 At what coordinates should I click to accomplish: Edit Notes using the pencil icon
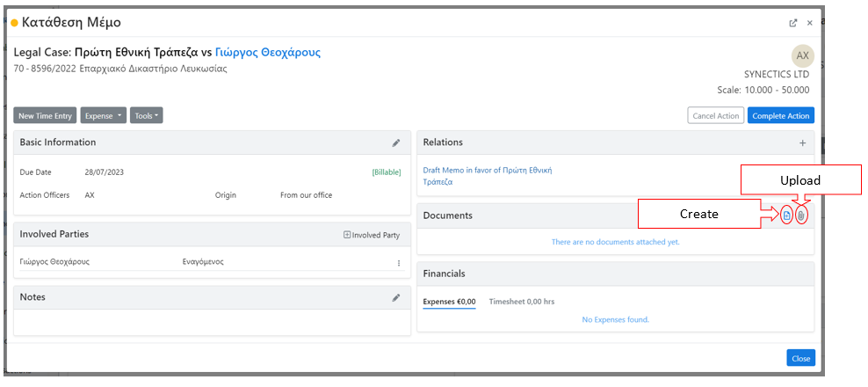pyautogui.click(x=396, y=297)
